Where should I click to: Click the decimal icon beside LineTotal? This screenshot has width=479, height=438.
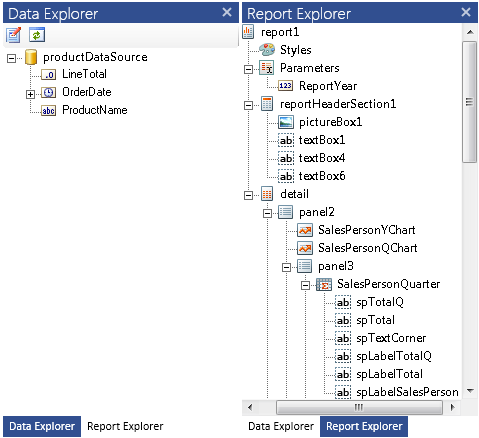(x=49, y=74)
